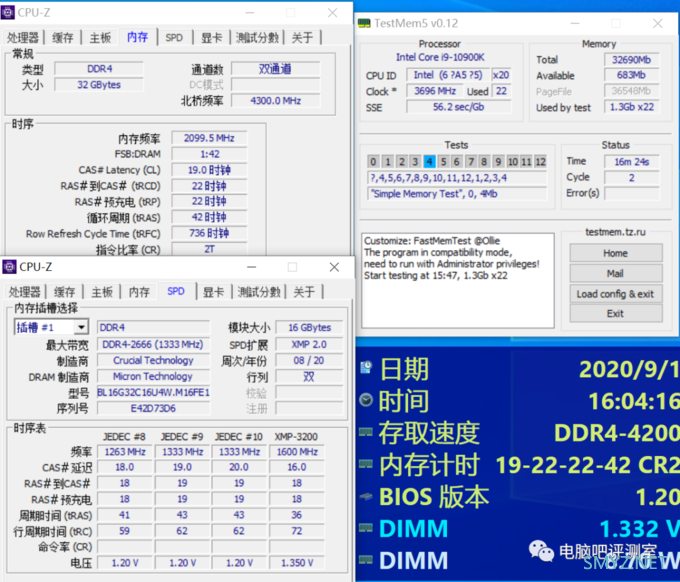Select highlighted test number 4 box
This screenshot has width=680, height=582.
pyautogui.click(x=429, y=162)
